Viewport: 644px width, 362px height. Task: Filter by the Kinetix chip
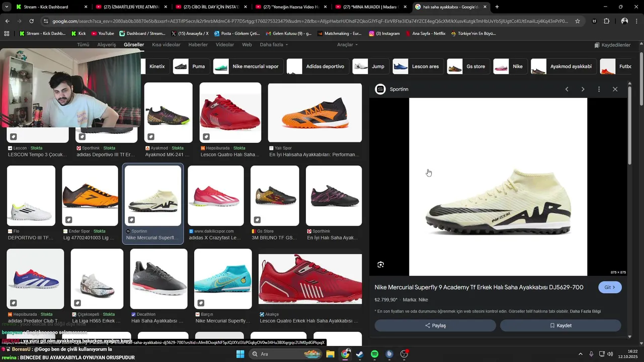click(x=156, y=66)
